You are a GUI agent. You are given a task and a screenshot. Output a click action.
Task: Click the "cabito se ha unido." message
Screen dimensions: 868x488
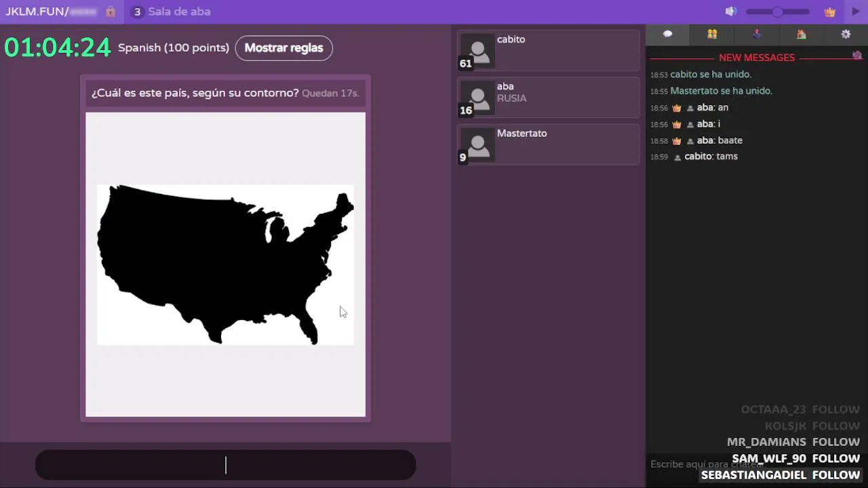pos(711,75)
